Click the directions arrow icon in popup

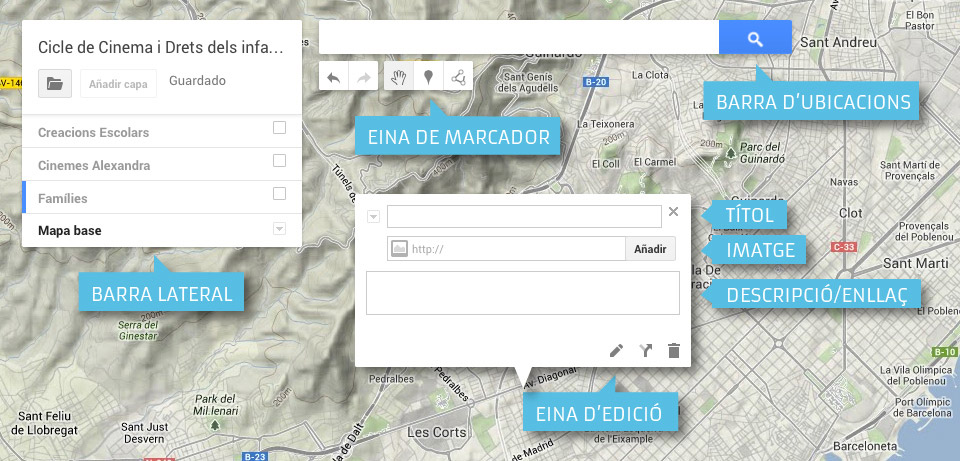[645, 350]
